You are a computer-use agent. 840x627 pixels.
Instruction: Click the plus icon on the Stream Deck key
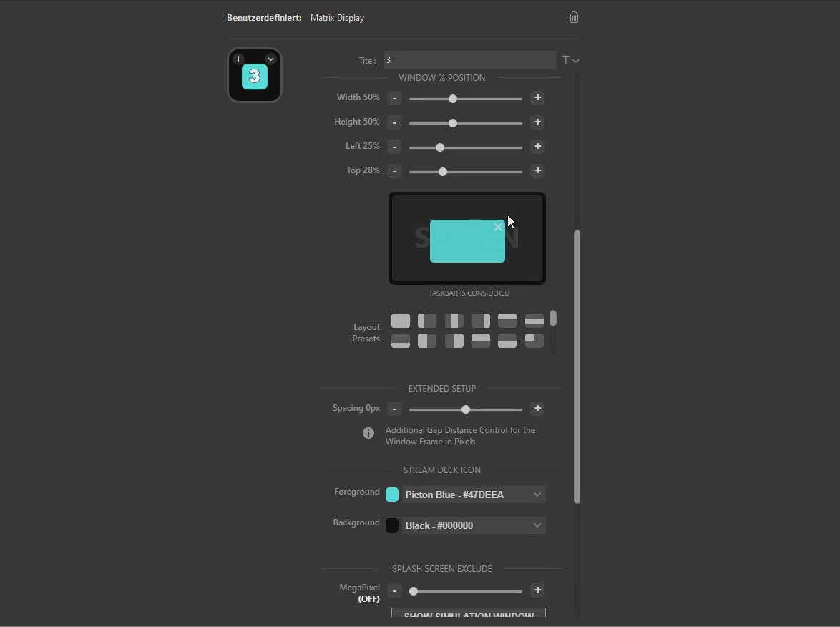(238, 59)
